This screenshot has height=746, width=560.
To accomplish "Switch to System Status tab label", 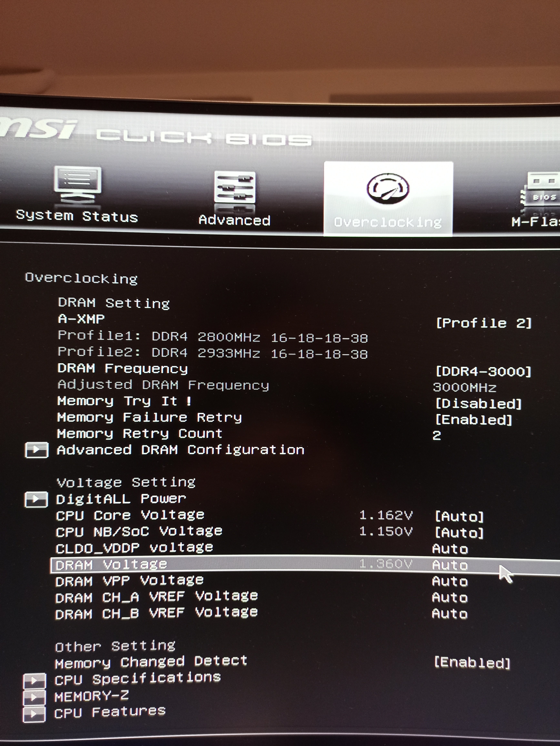I will click(77, 216).
